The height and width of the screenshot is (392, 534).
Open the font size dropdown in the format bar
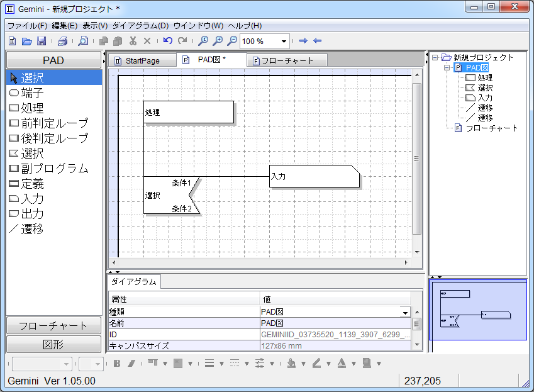[x=97, y=364]
